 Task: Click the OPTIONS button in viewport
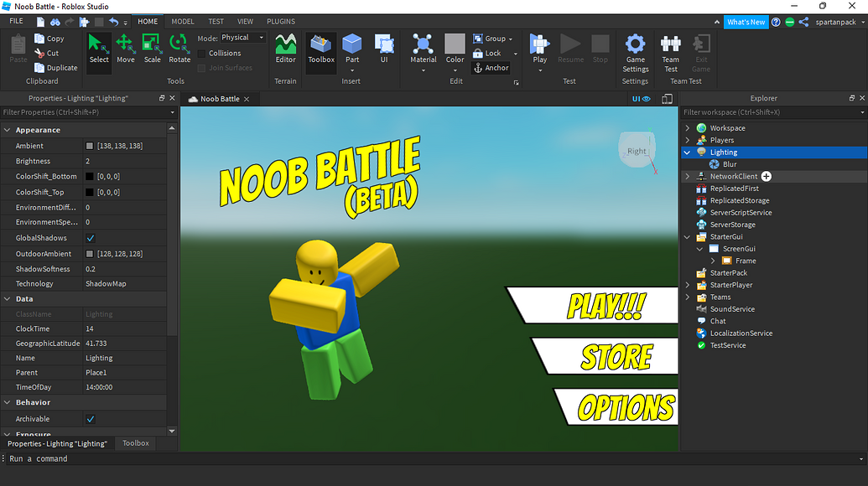616,406
